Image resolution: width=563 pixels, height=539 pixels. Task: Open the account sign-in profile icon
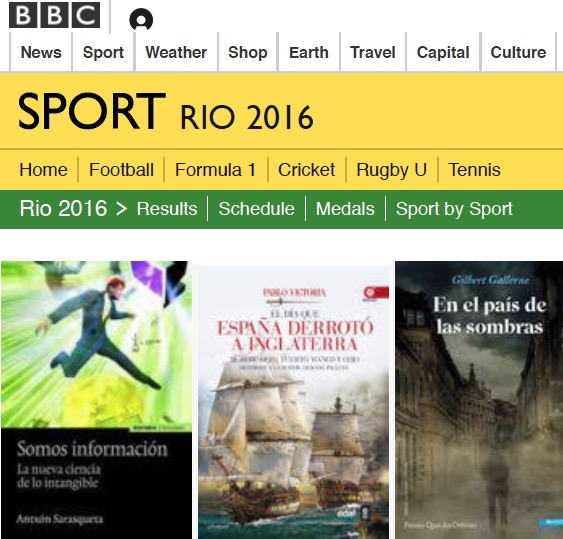tap(141, 20)
